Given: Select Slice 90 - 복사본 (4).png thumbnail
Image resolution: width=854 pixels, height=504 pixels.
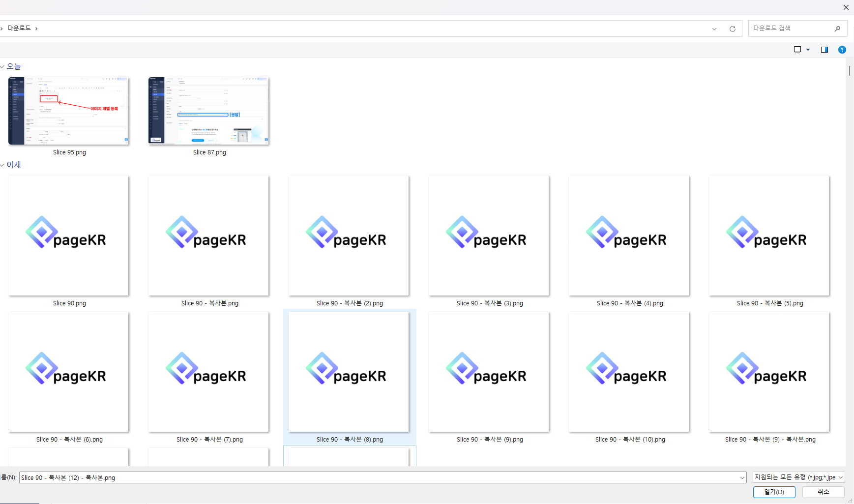Looking at the screenshot, I should 629,236.
